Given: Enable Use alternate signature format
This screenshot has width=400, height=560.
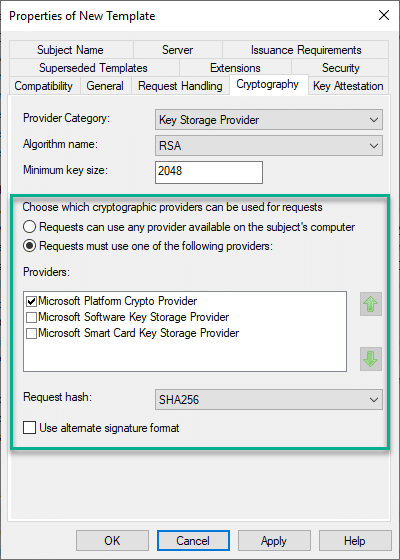Looking at the screenshot, I should tap(29, 428).
